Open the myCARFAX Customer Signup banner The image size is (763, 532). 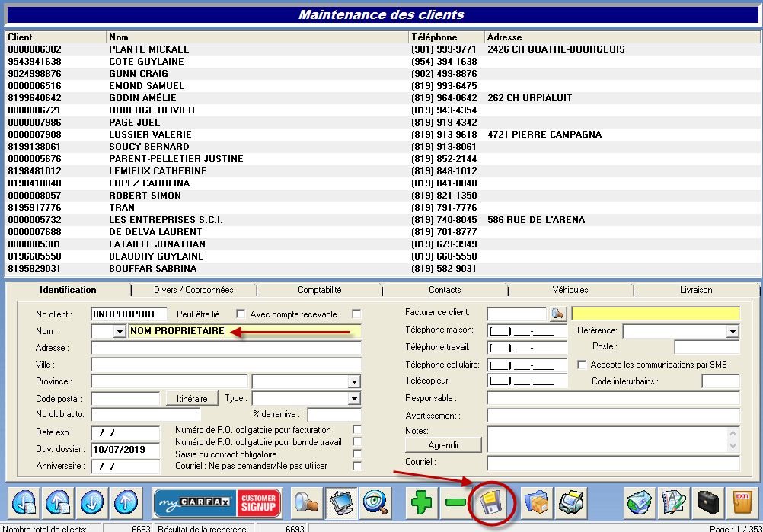pyautogui.click(x=218, y=503)
